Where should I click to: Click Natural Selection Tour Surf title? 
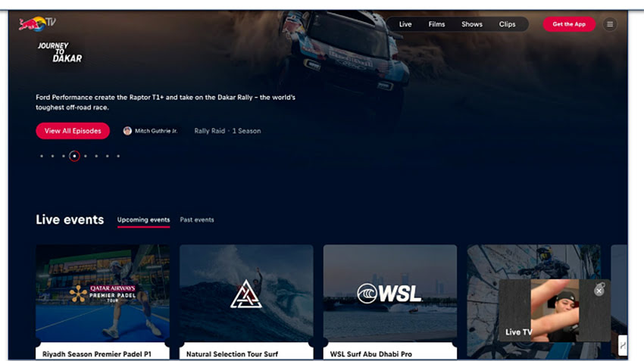tap(232, 354)
